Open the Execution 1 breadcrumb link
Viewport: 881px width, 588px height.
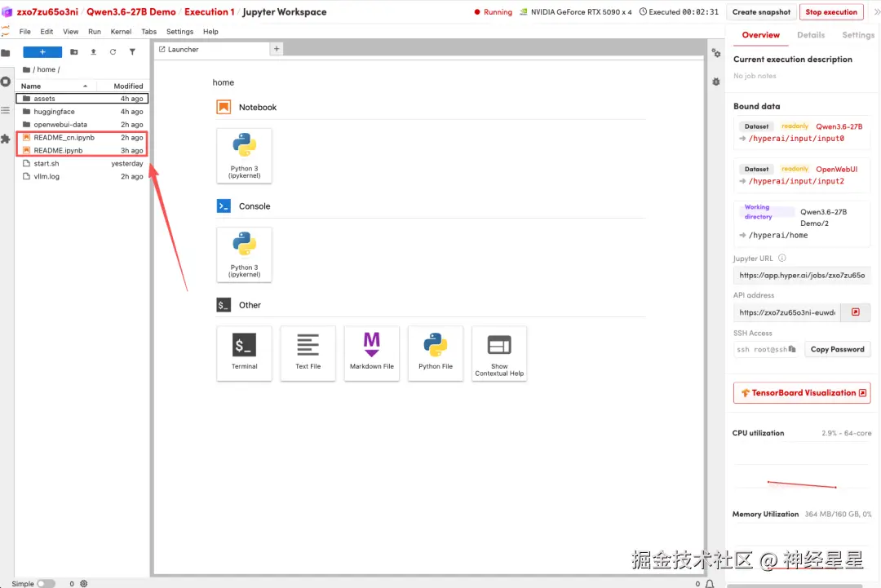[210, 11]
